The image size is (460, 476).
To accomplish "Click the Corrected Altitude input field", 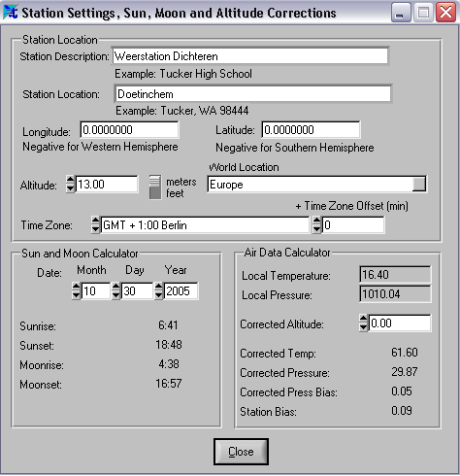I will pyautogui.click(x=400, y=323).
